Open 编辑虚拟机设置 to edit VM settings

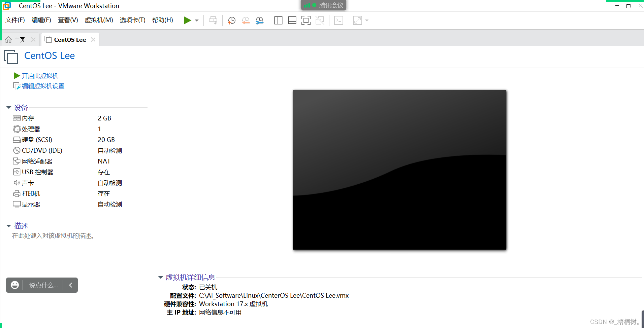[42, 86]
